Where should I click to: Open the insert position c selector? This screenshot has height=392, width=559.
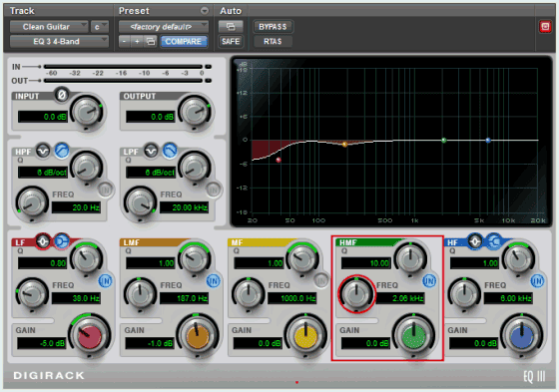click(100, 27)
